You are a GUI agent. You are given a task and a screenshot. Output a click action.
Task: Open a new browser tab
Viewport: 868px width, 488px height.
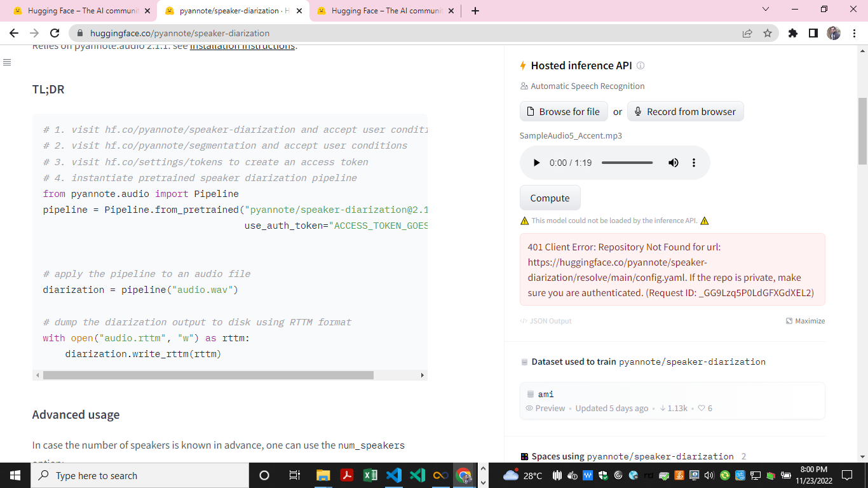click(x=475, y=11)
